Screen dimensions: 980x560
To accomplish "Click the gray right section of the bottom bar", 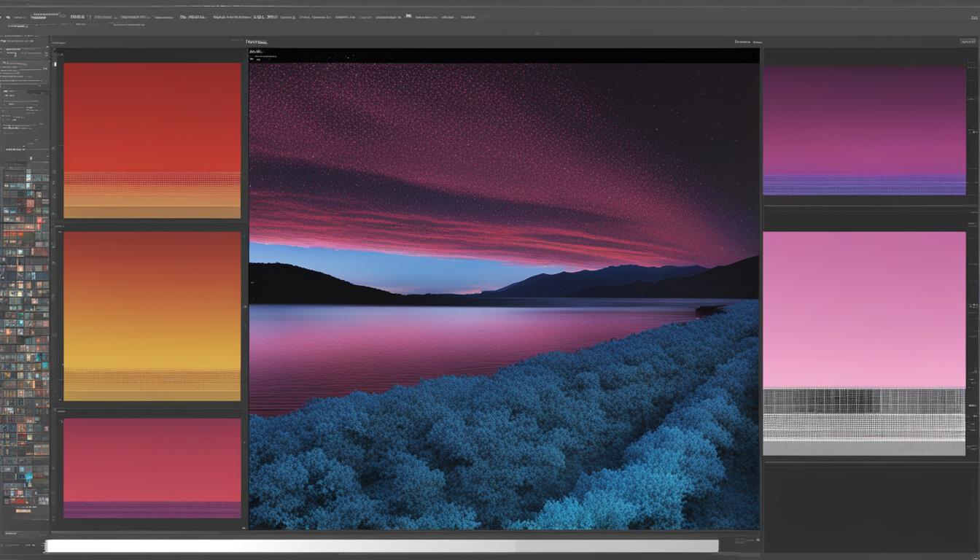I will pos(616,546).
